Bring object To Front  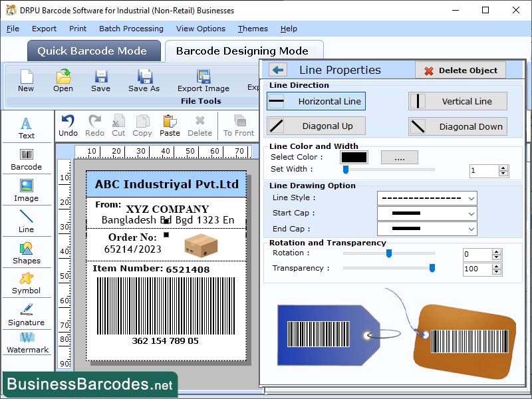[239, 126]
